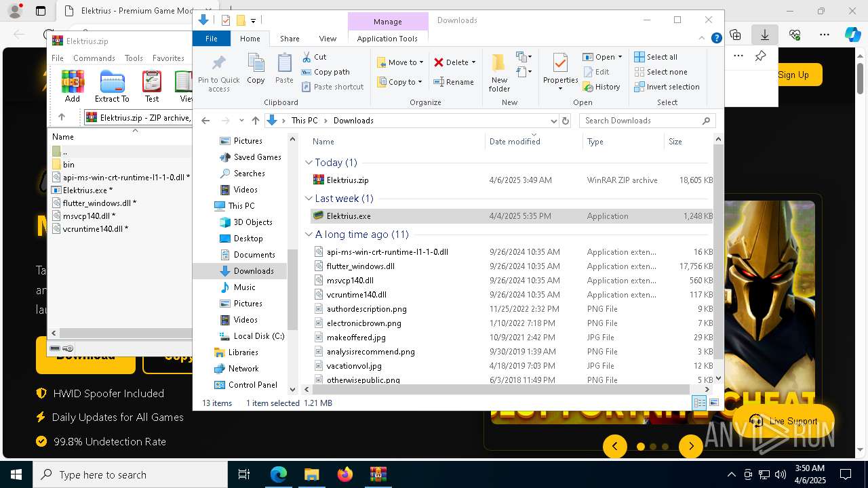The width and height of the screenshot is (868, 488).
Task: Open the Application Tools tab
Action: (387, 39)
